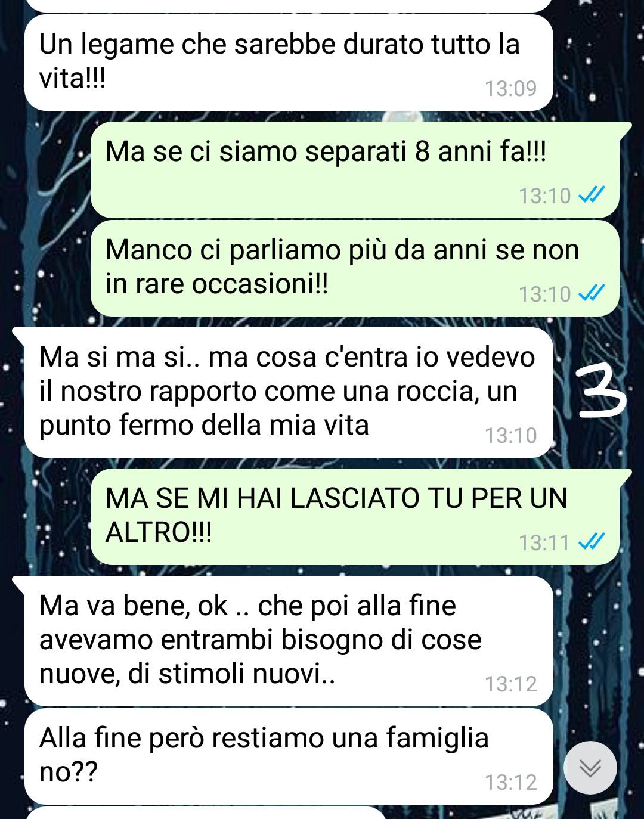This screenshot has height=819, width=644.
Task: Click 13:10 timestamp on '8 anni fa' message
Action: [x=545, y=196]
